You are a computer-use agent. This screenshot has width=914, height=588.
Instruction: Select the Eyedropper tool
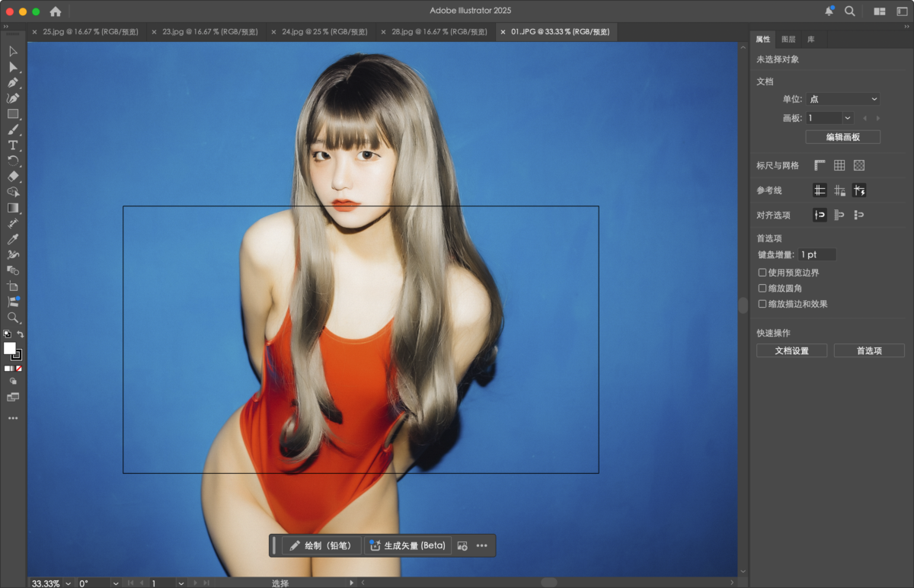[x=13, y=238]
